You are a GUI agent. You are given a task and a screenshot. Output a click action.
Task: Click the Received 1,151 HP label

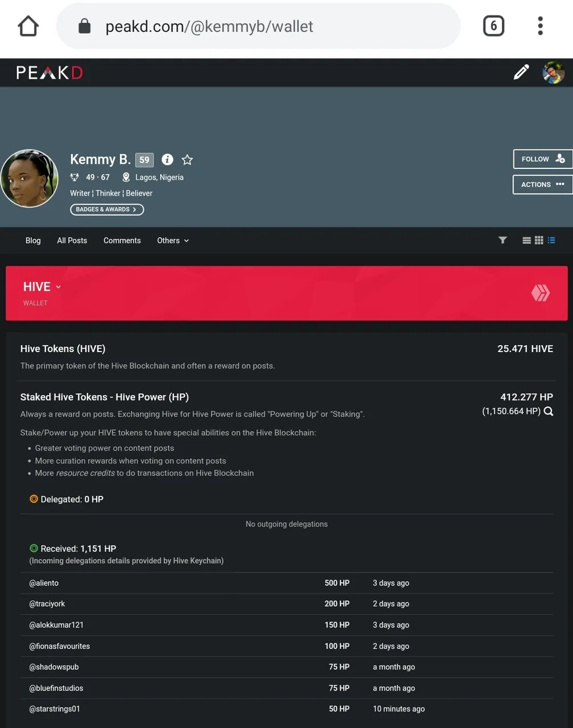(78, 549)
